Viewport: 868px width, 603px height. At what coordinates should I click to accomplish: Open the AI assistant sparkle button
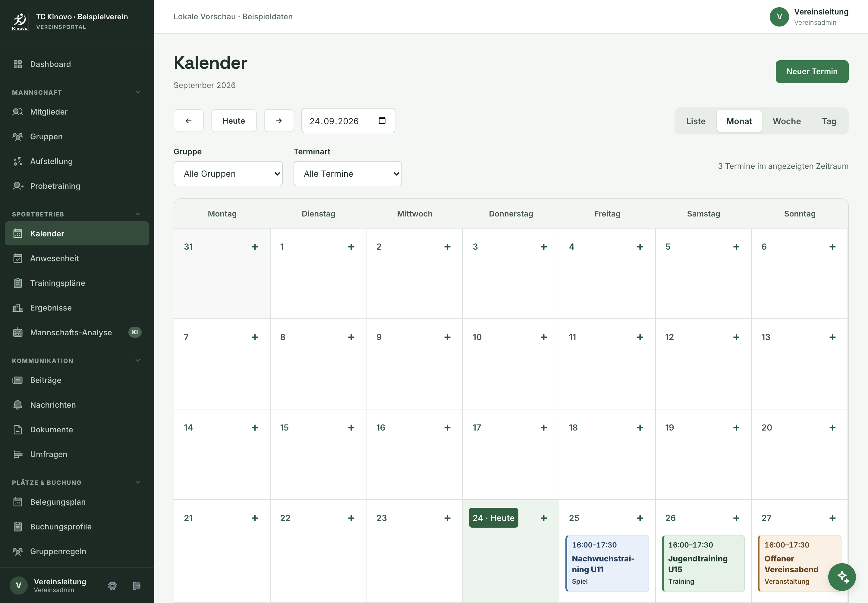842,577
